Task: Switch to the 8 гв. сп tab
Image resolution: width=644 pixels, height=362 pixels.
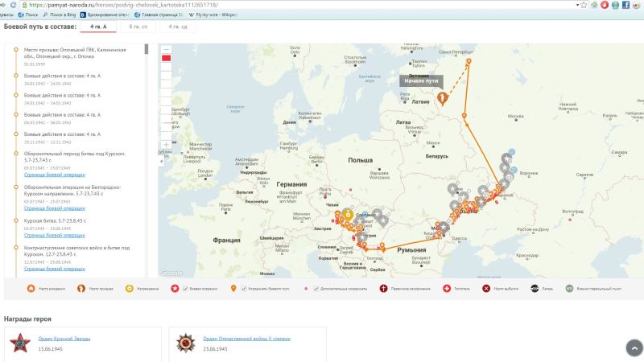Action: point(138,27)
